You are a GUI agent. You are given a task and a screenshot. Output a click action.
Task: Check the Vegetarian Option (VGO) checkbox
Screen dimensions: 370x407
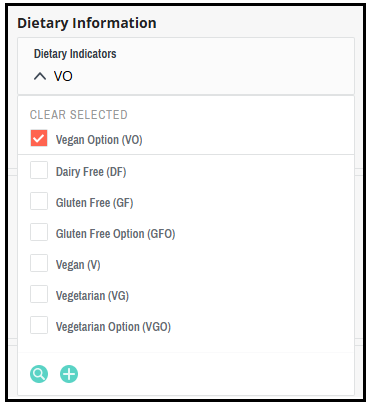pyautogui.click(x=39, y=325)
